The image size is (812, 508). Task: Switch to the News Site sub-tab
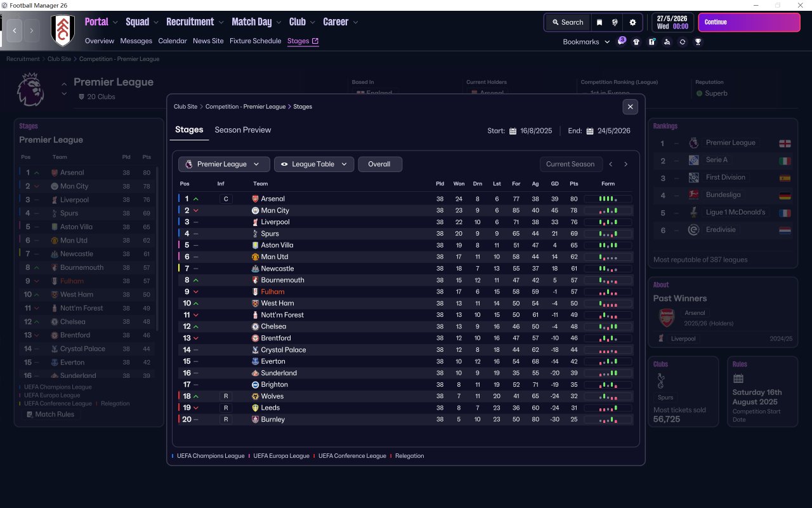coord(208,41)
